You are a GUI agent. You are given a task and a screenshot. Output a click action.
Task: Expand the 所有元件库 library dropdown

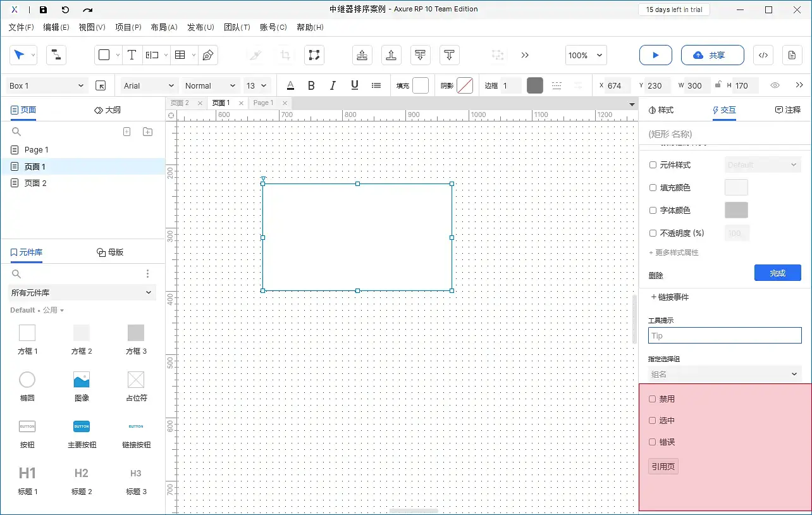[82, 292]
